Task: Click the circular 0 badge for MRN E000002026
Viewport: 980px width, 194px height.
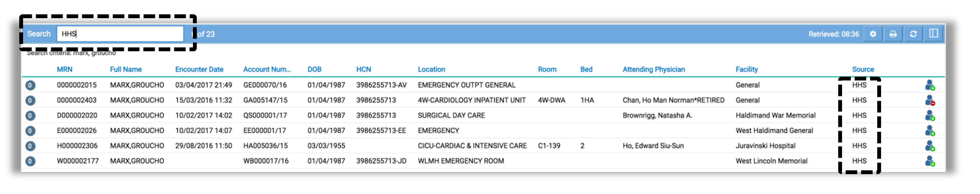Action: point(31,131)
